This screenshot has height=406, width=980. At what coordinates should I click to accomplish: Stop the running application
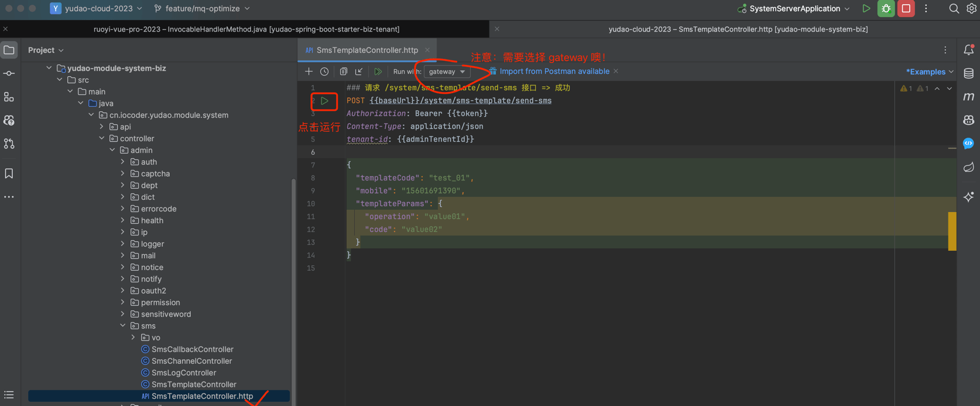(906, 9)
